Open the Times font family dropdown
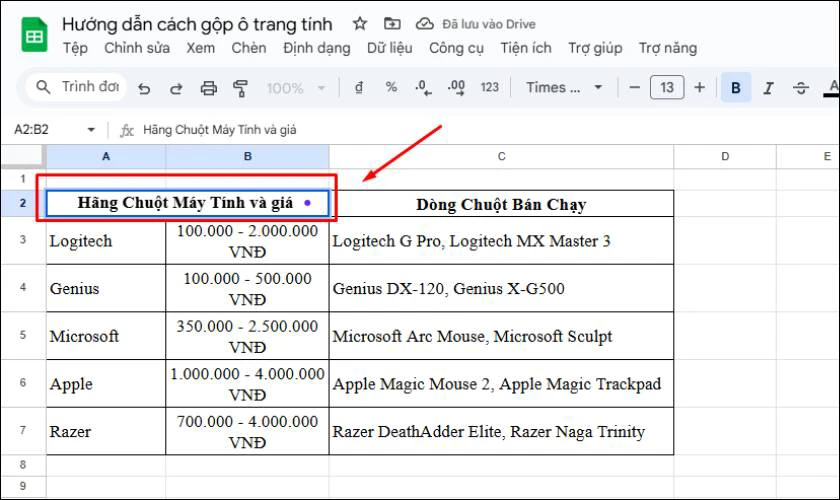This screenshot has width=840, height=500. tap(564, 87)
